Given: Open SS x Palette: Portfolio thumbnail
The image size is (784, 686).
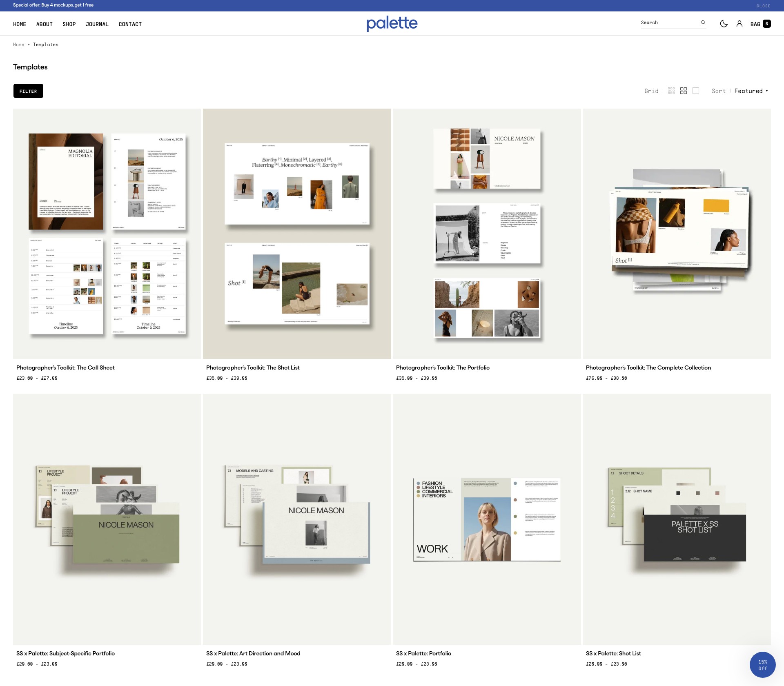Looking at the screenshot, I should (x=487, y=519).
